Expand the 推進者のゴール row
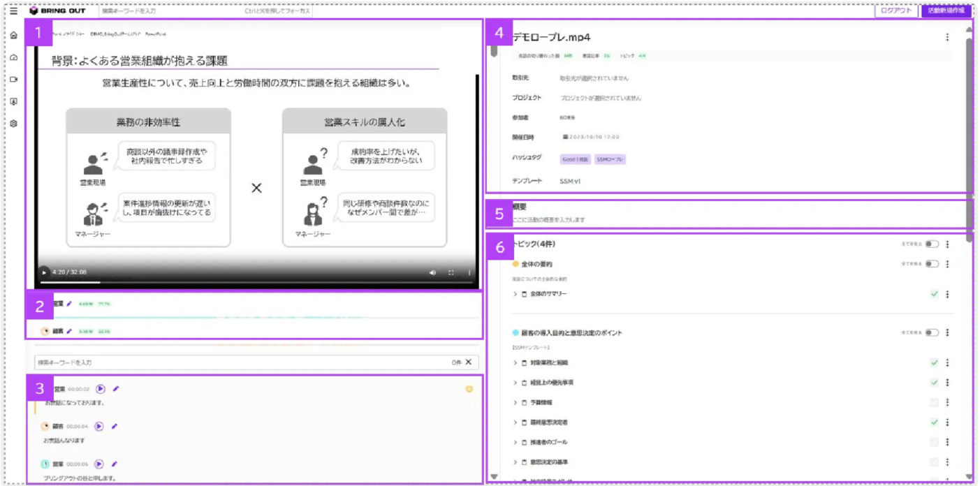The image size is (980, 486). (515, 442)
